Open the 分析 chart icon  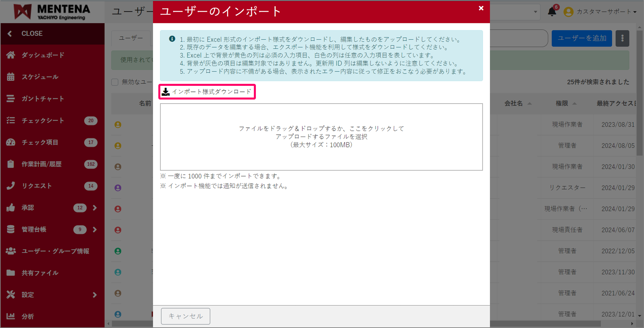(x=11, y=316)
